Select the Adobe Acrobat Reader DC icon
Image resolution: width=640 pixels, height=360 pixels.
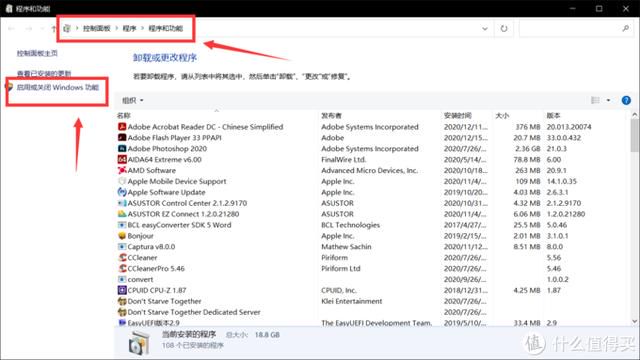(122, 127)
